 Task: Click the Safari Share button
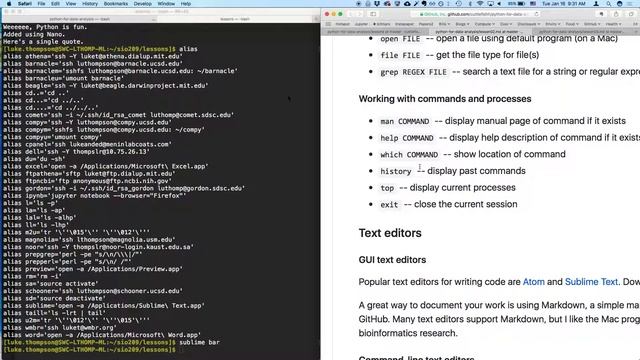click(x=616, y=14)
